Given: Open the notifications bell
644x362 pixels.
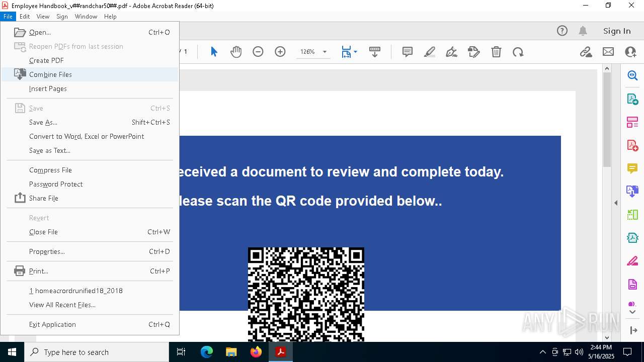Looking at the screenshot, I should [x=583, y=31].
